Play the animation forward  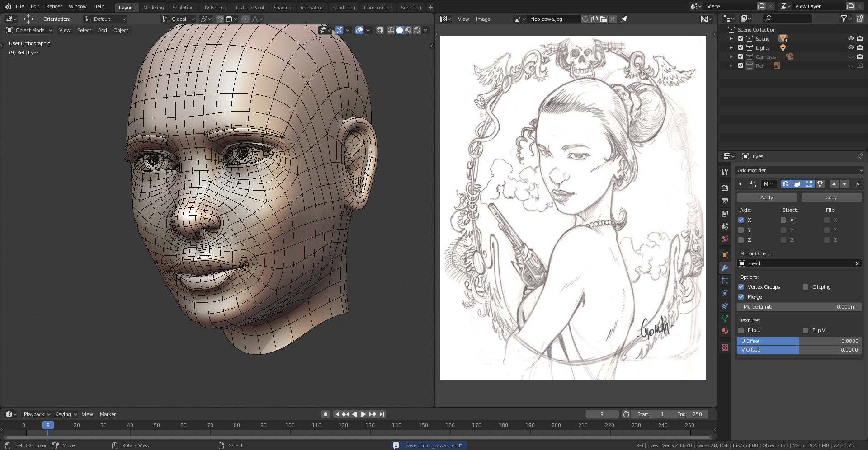point(363,414)
